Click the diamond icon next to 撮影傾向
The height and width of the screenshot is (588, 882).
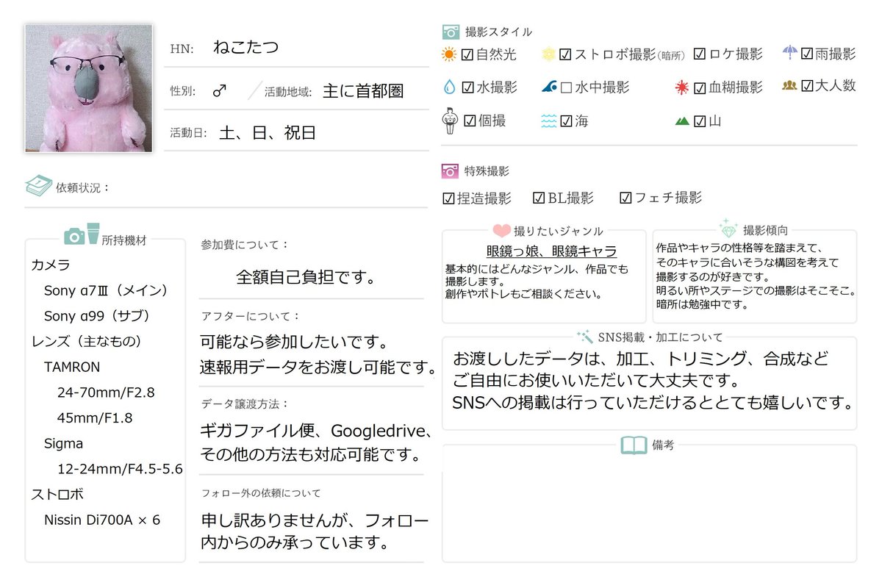[x=728, y=229]
